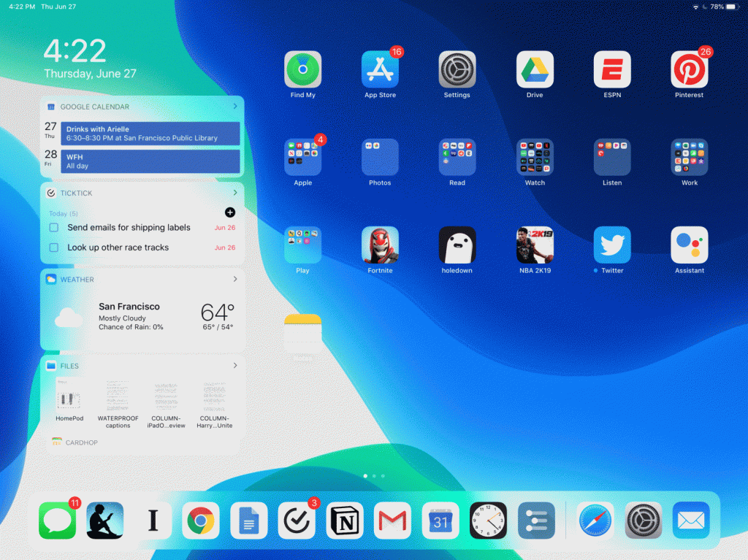Viewport: 748px width, 560px height.
Task: Open the holedown game
Action: point(457,245)
